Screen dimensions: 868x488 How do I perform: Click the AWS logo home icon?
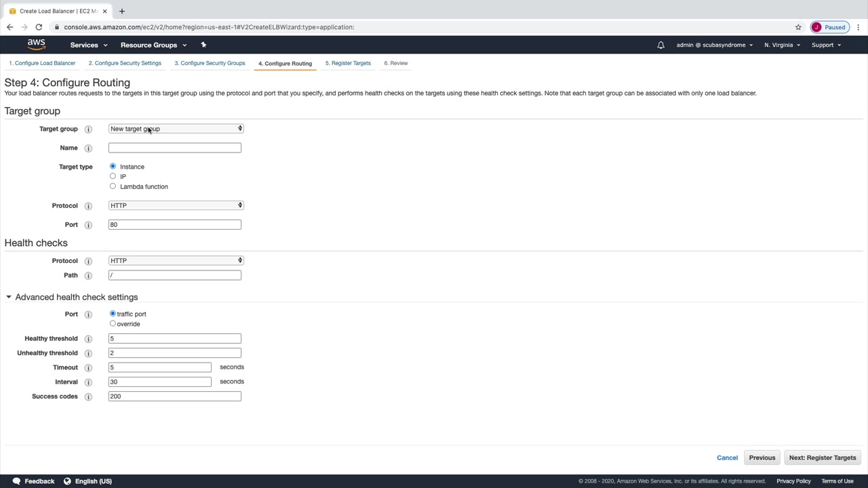pos(37,45)
